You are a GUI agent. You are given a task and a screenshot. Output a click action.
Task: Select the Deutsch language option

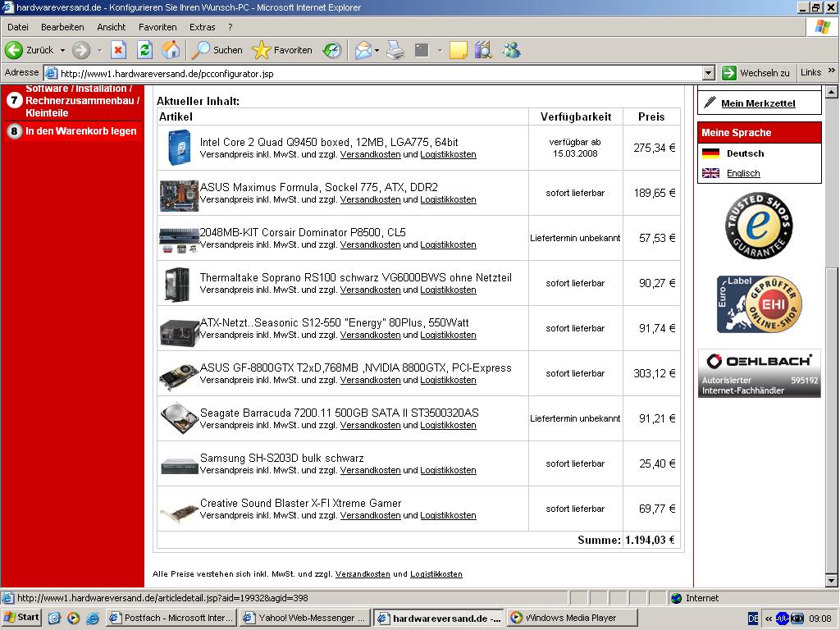(745, 153)
